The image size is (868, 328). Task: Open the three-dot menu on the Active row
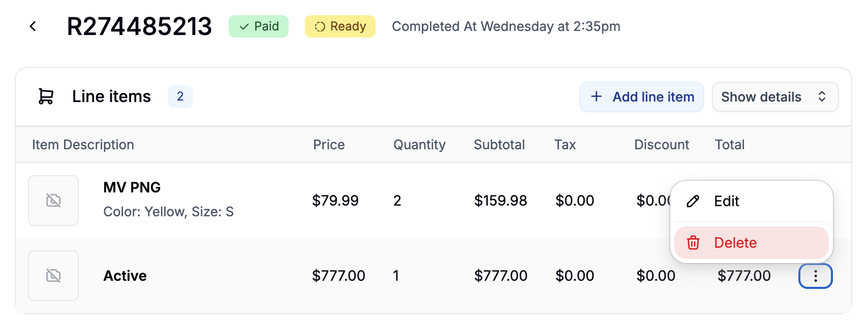pyautogui.click(x=815, y=276)
